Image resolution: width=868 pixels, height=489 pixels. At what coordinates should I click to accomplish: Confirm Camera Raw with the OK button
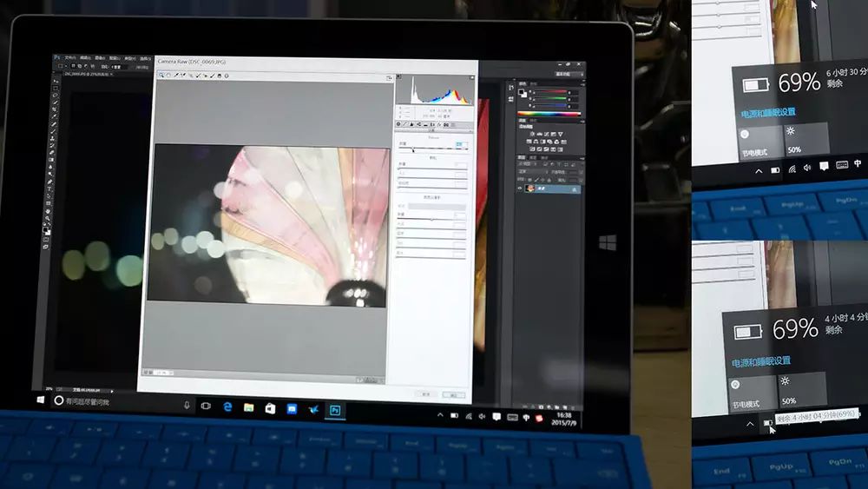[454, 395]
